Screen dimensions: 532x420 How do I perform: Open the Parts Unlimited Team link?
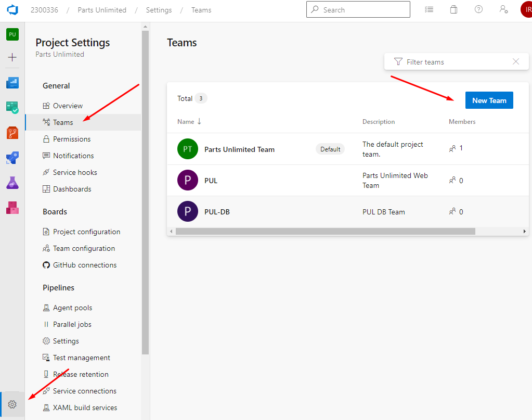(x=240, y=149)
